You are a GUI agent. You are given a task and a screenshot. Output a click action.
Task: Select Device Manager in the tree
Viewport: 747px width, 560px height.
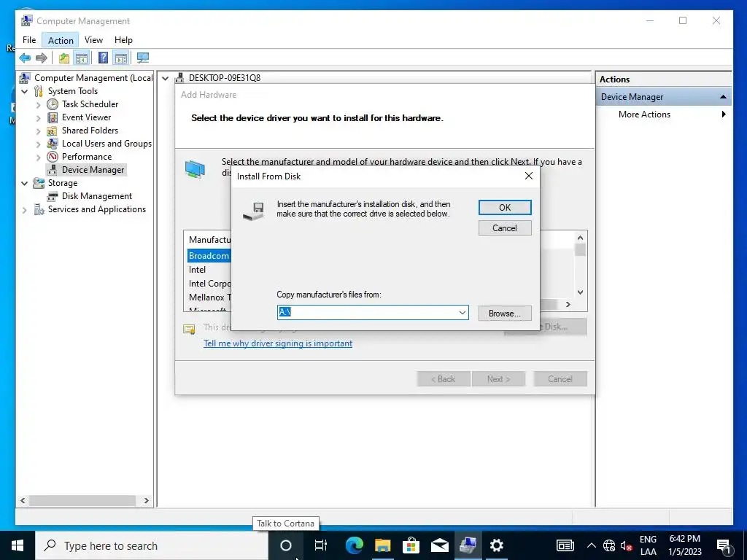click(x=93, y=170)
